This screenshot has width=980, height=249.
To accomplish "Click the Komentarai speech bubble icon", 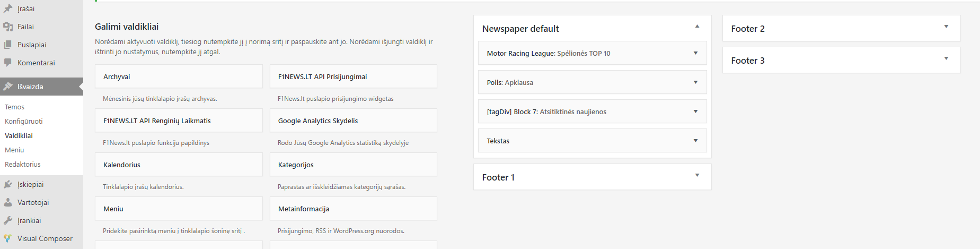I will click(8, 63).
